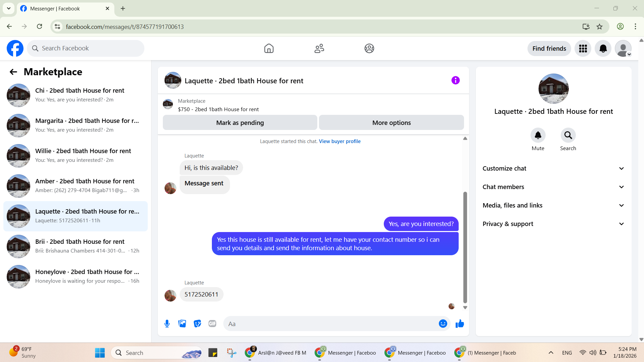Open weather widget showing 69°F Sunny
The height and width of the screenshot is (362, 644).
22,353
